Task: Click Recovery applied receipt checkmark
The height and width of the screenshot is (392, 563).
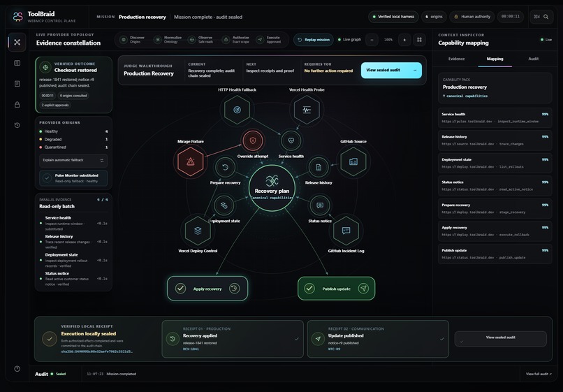Action: pyautogui.click(x=297, y=339)
